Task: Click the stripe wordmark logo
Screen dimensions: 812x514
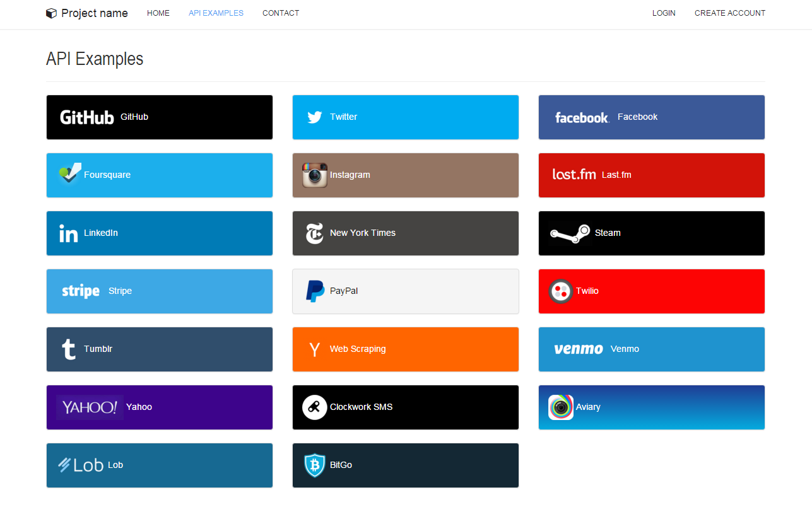Action: click(x=81, y=291)
